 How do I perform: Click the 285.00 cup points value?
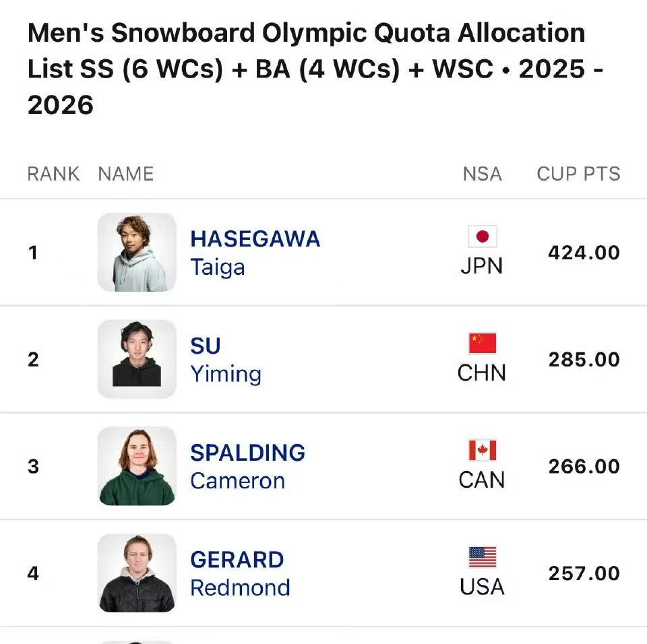(x=584, y=360)
